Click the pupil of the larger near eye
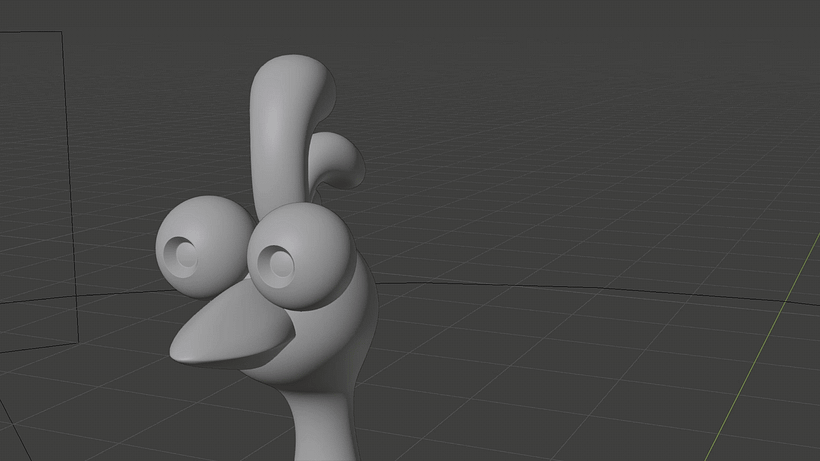820x461 pixels. coord(274,264)
